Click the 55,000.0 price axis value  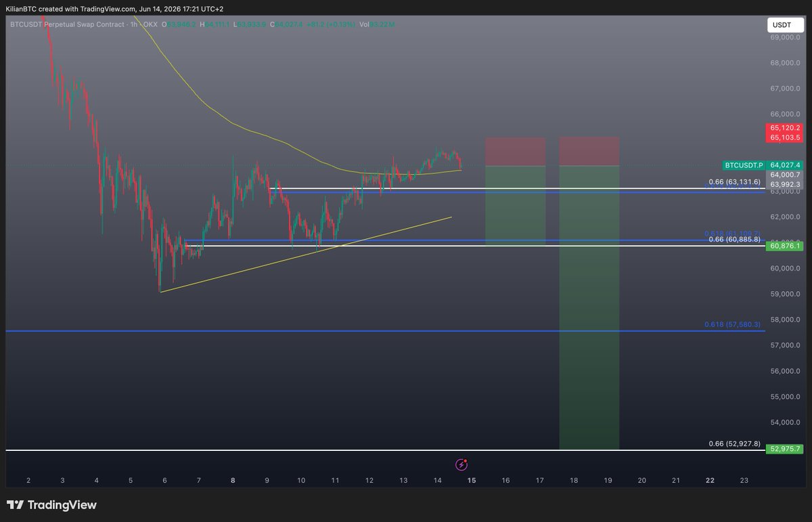(x=785, y=397)
